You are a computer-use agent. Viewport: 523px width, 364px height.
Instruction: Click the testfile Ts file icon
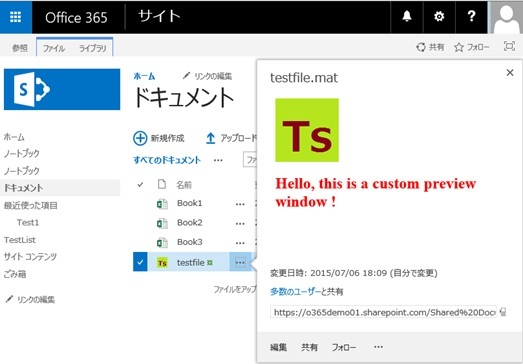[162, 263]
